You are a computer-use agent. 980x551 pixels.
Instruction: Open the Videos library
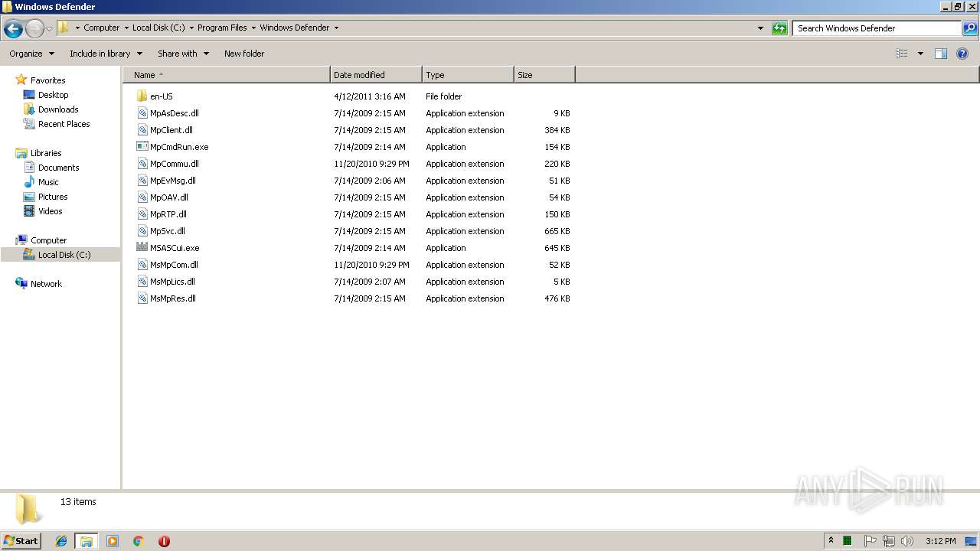pos(50,211)
